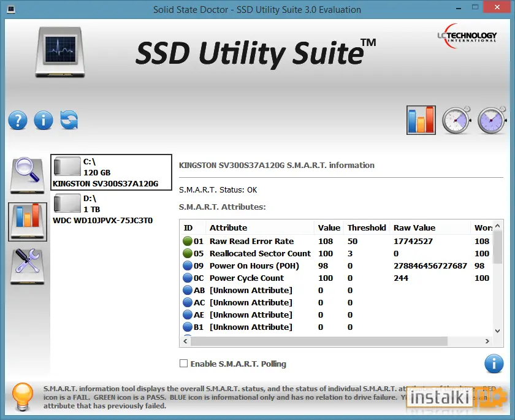Image resolution: width=515 pixels, height=420 pixels.
Task: Click the blue status icon for attribute AB
Action: tap(188, 290)
